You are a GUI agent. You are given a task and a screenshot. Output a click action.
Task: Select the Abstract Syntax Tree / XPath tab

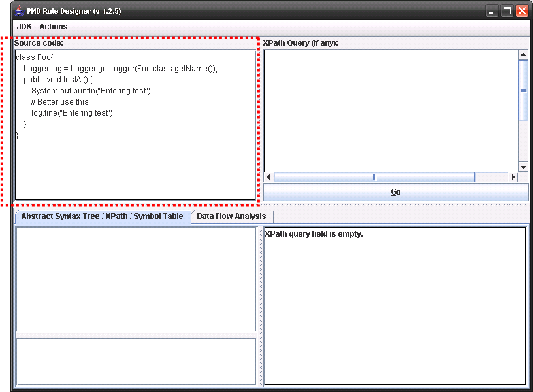click(x=101, y=216)
